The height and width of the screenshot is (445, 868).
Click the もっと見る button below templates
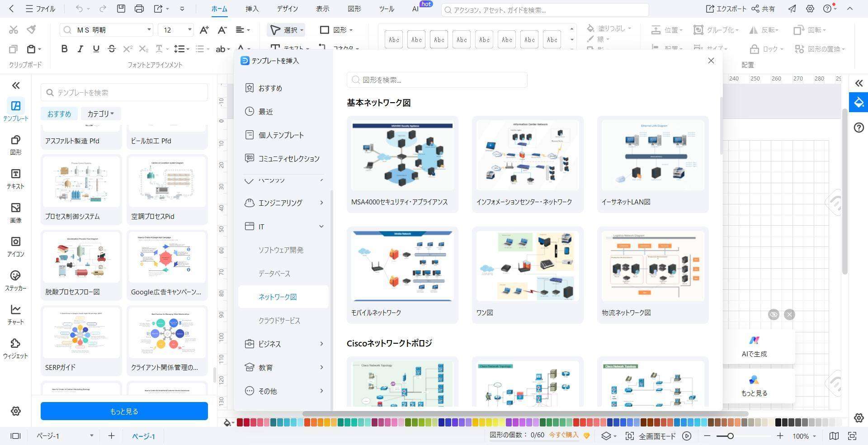pyautogui.click(x=124, y=411)
